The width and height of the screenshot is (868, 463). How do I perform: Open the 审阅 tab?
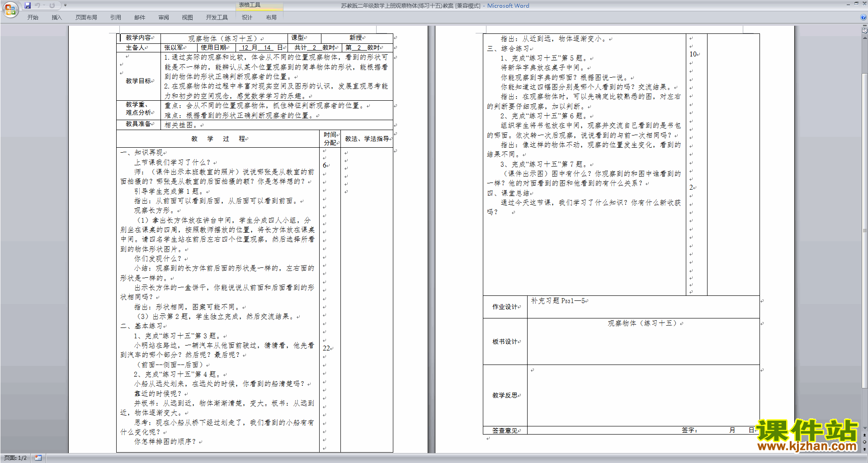(164, 17)
